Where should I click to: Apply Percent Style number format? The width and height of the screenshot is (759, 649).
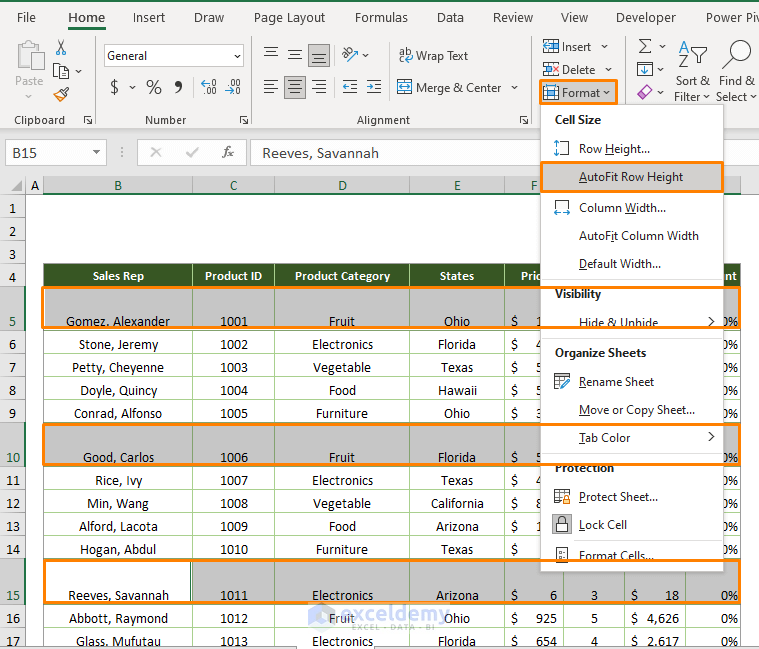click(154, 88)
